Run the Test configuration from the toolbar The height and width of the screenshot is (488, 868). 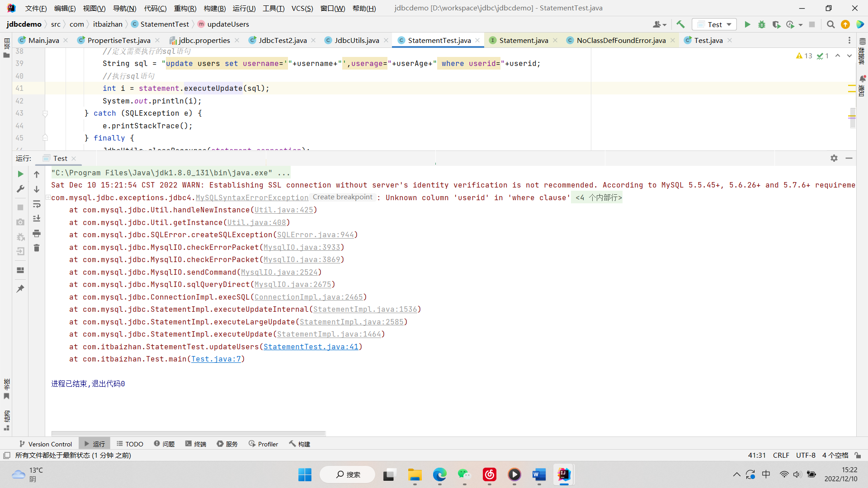coord(747,24)
